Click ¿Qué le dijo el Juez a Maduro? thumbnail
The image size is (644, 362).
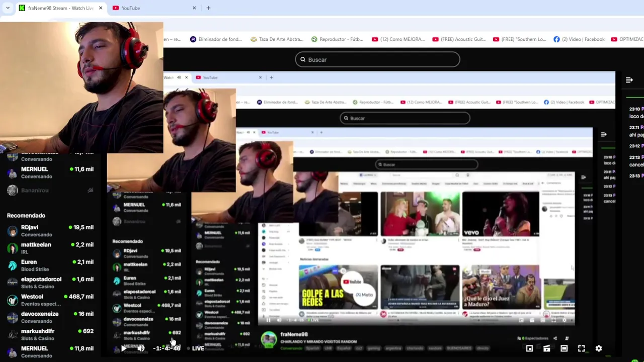[x=501, y=287]
